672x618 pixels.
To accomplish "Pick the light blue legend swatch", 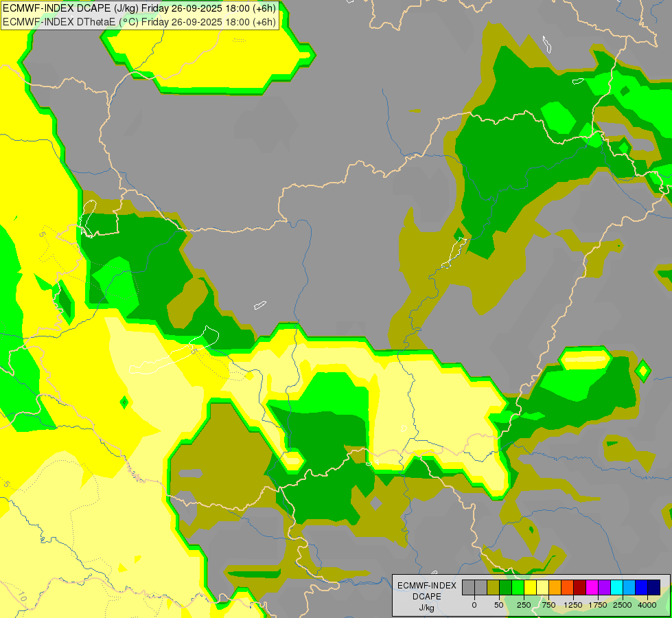I will pos(629,587).
